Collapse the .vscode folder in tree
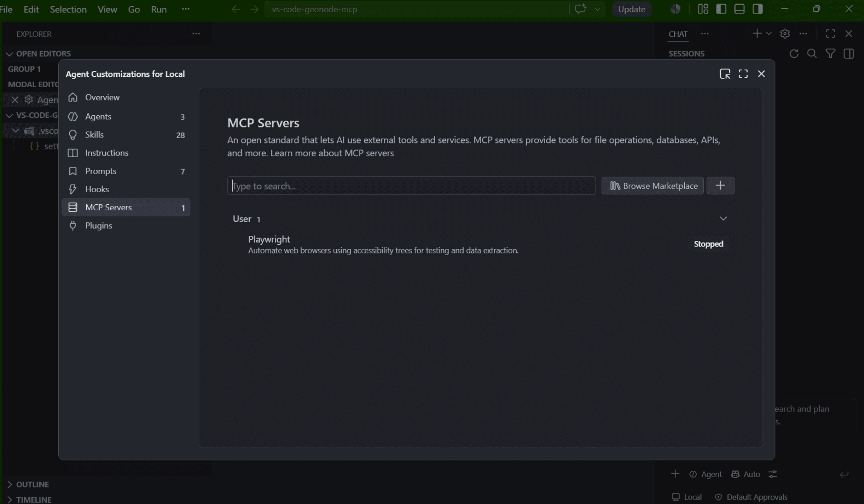 (16, 130)
